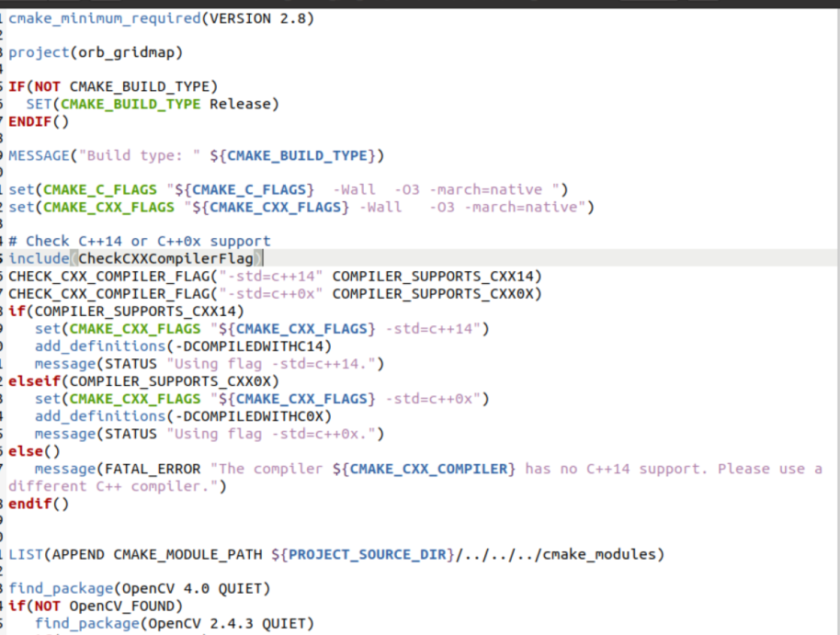Click the 'else()' line
840x635 pixels.
(34, 451)
